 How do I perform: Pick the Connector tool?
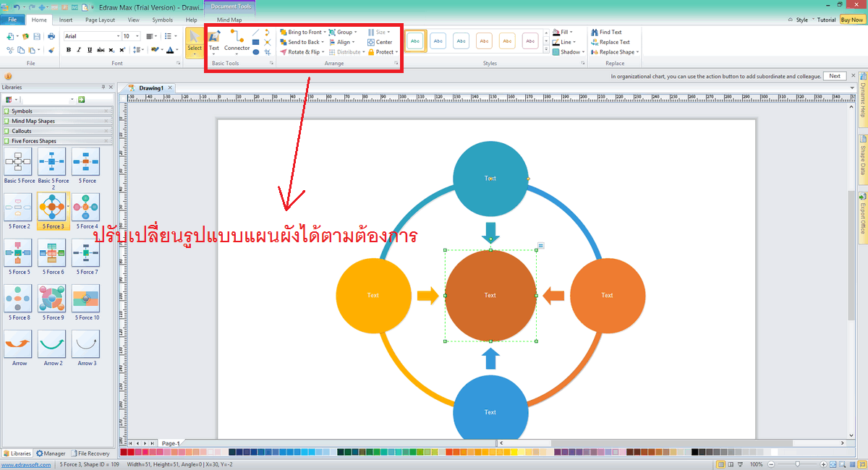pyautogui.click(x=237, y=42)
